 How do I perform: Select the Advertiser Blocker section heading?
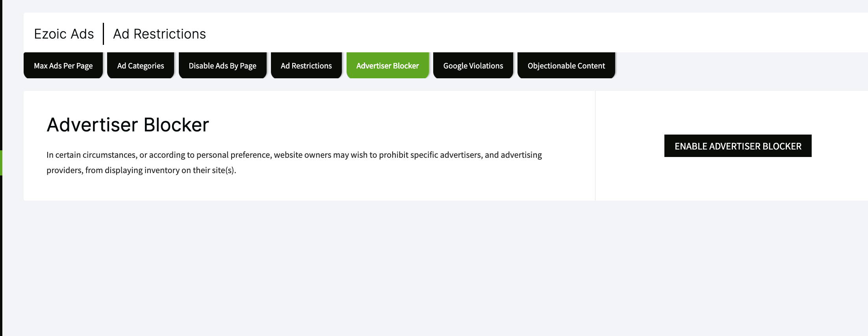coord(128,125)
